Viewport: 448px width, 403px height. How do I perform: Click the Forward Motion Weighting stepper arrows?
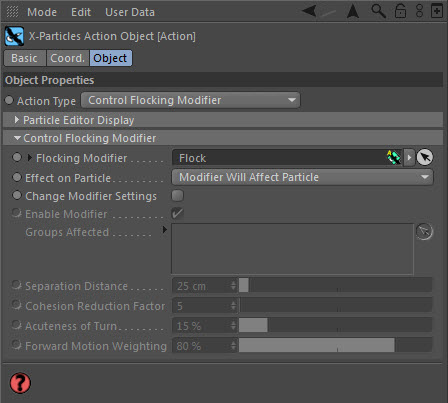233,346
